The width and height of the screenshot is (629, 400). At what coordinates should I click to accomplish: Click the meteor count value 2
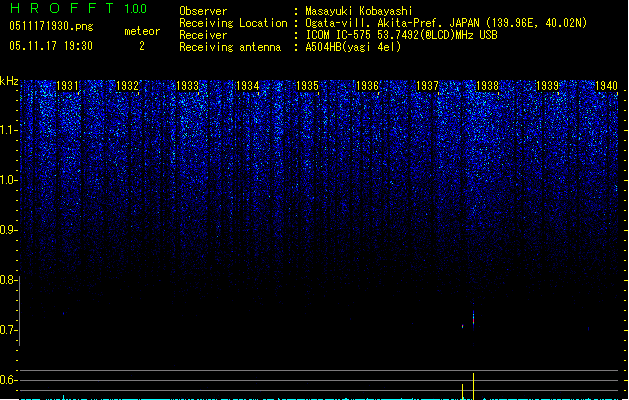(142, 46)
